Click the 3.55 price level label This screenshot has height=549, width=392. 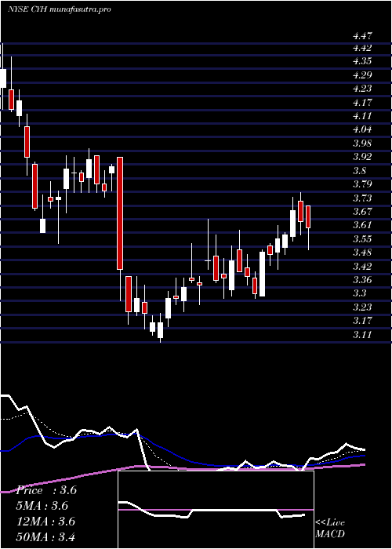(x=362, y=240)
